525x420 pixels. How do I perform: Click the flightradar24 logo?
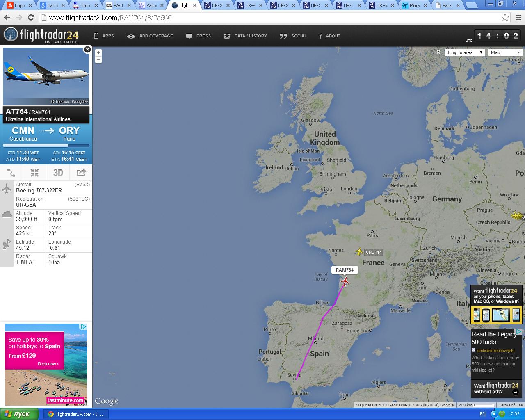coord(41,36)
